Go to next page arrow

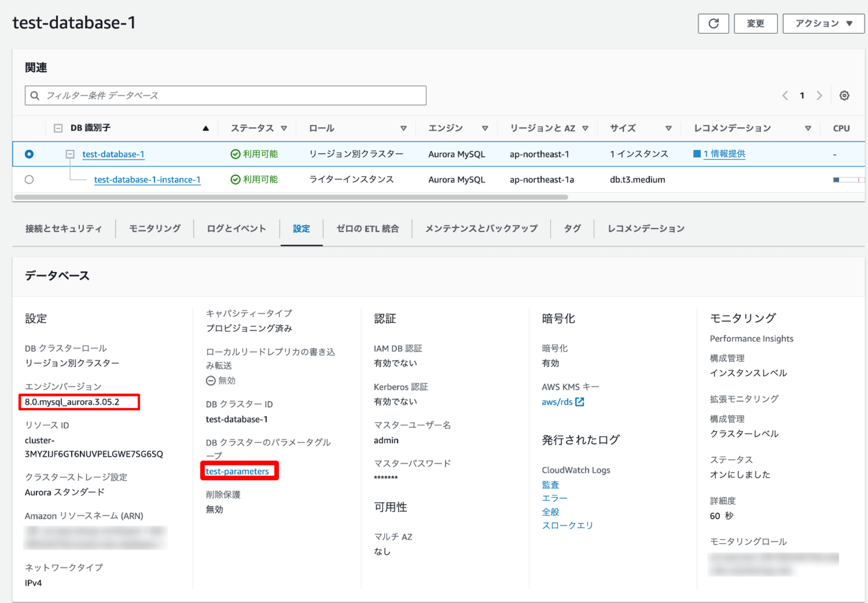(819, 96)
